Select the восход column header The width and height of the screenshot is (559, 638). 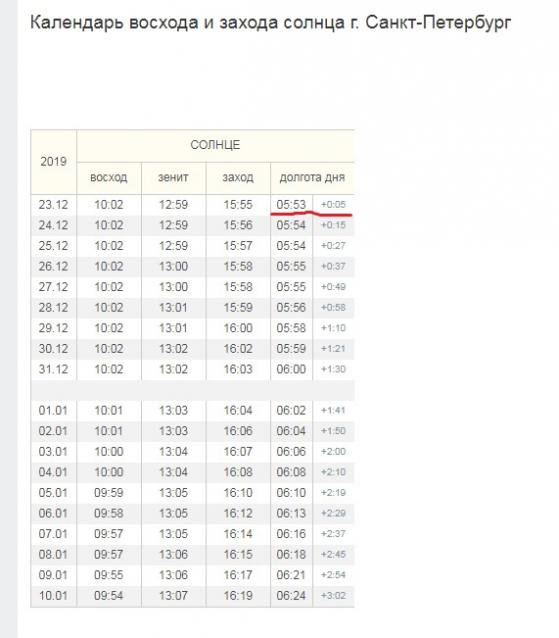click(x=109, y=178)
